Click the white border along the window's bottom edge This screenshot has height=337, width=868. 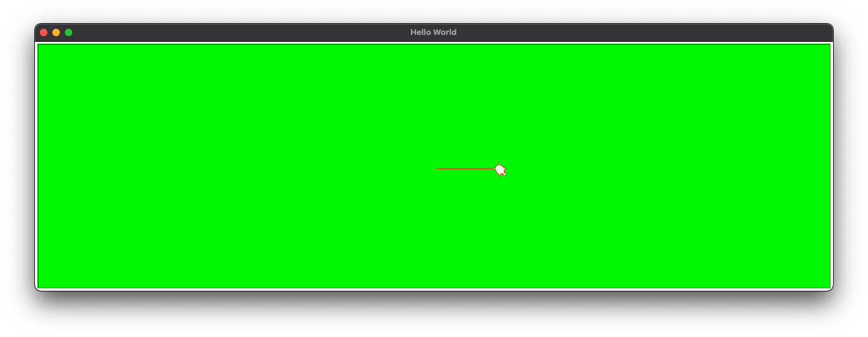click(434, 289)
